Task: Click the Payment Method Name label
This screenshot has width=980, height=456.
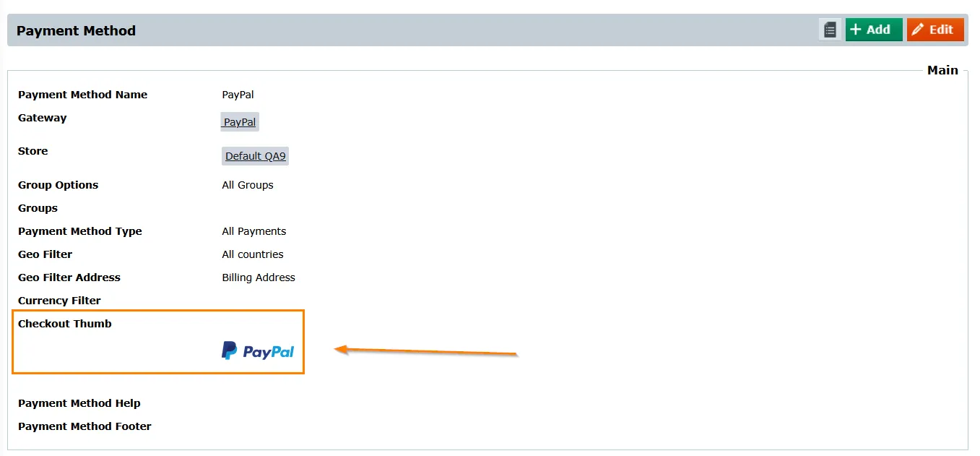Action: point(82,95)
